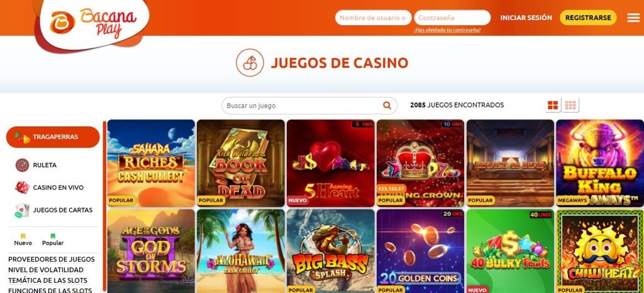644x293 pixels.
Task: Open the Casino en Vivo category
Action: tap(58, 187)
